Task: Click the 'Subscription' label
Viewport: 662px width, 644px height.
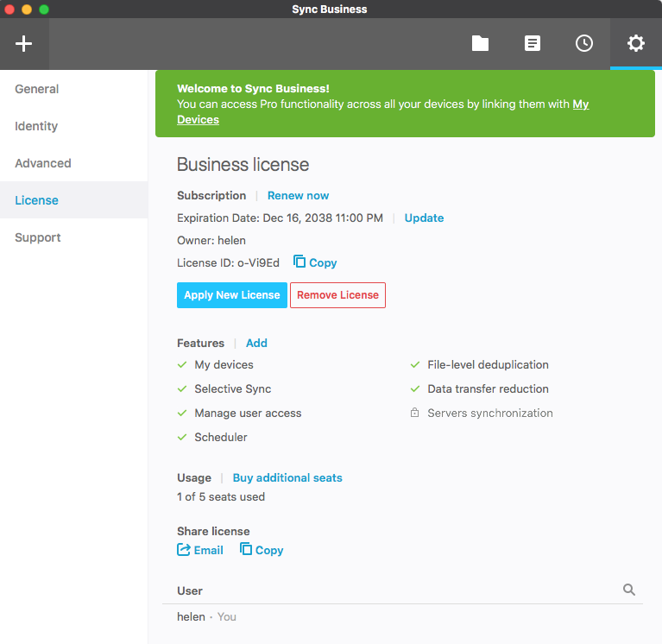Action: (x=211, y=195)
